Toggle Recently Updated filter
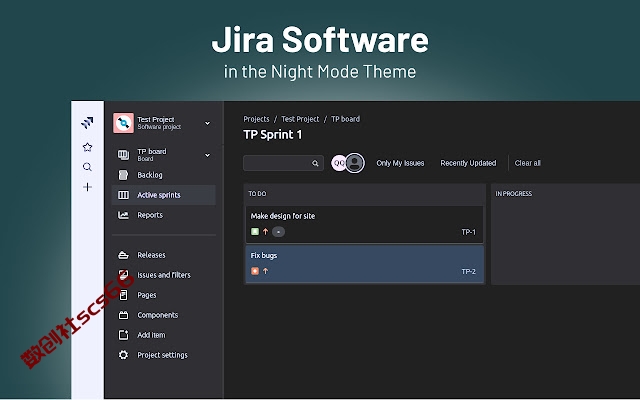The width and height of the screenshot is (640, 400). pyautogui.click(x=468, y=163)
